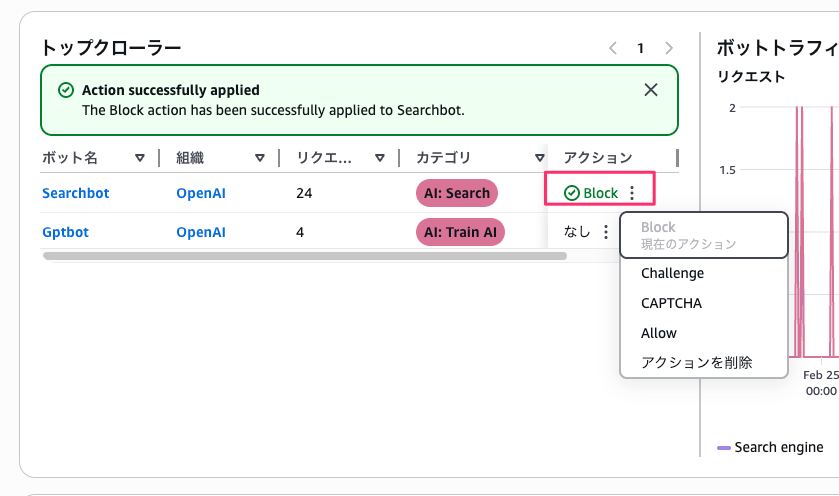This screenshot has width=839, height=496.
Task: Click the green success checkmark icon
Action: point(66,90)
